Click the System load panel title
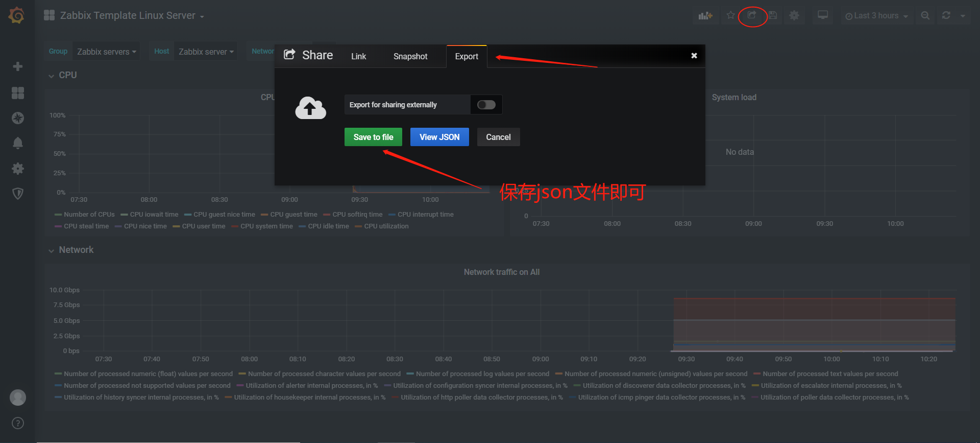Screen dimensions: 980x443 [x=734, y=97]
